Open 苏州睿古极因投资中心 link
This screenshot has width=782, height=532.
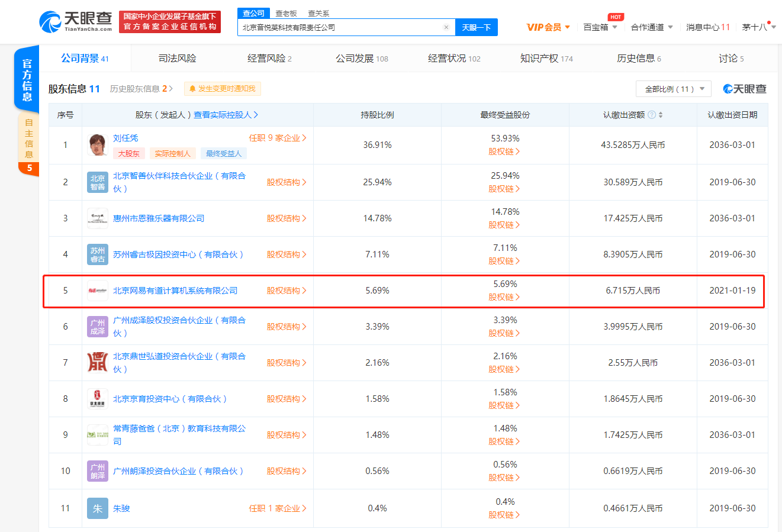pos(178,254)
